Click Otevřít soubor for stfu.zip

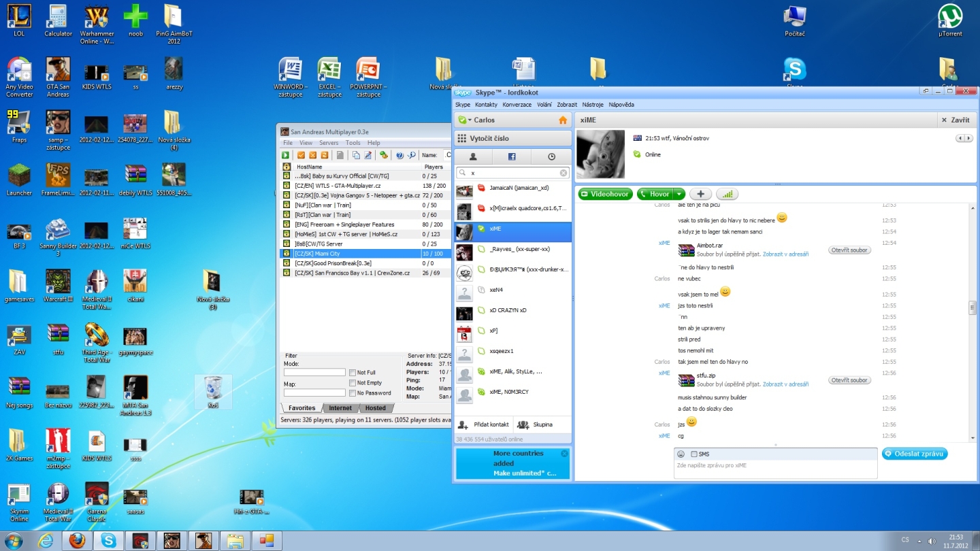849,380
